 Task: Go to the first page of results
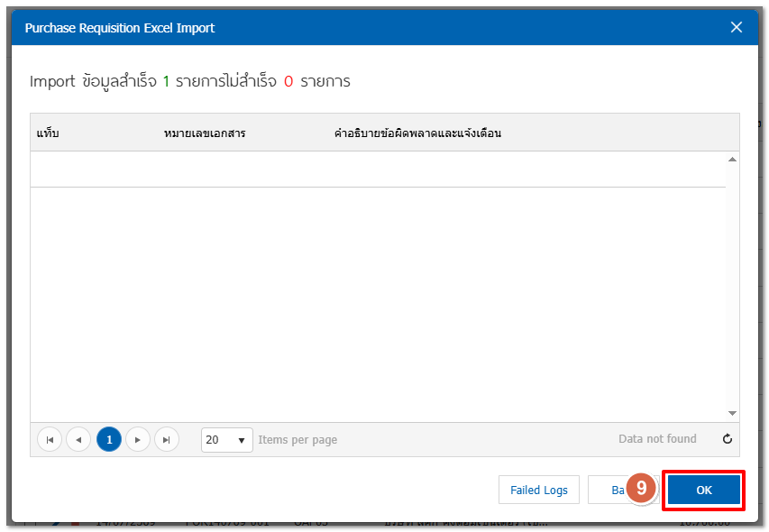(x=50, y=440)
